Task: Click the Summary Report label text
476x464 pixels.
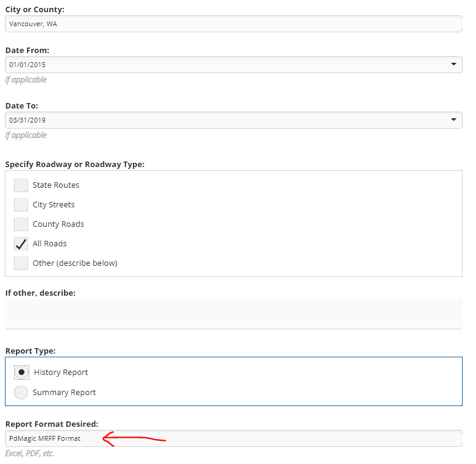Action: point(64,393)
